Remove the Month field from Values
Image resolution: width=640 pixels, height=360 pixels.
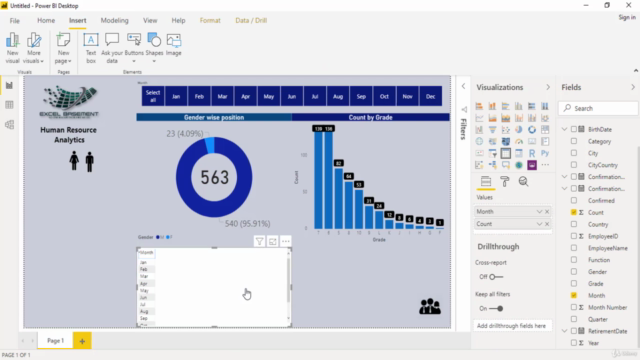point(547,211)
